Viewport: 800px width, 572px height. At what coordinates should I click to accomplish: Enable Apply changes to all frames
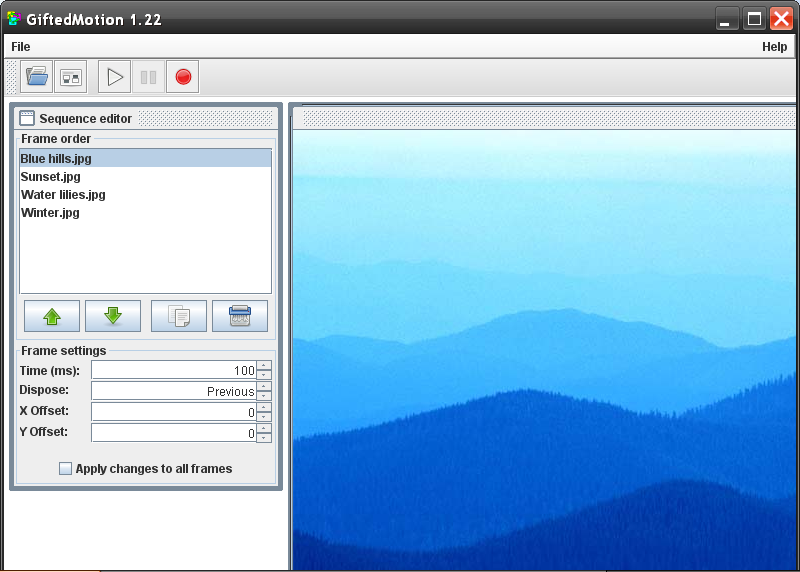click(x=65, y=468)
